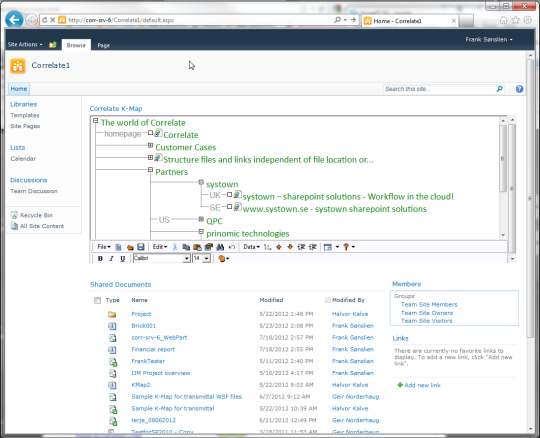Click the browser address bar
Image resolution: width=540 pixels, height=438 pixels.
coord(200,20)
